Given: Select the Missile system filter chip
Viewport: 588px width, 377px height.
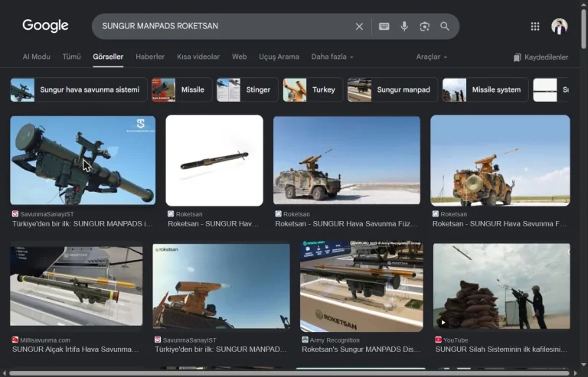Looking at the screenshot, I should click(485, 89).
